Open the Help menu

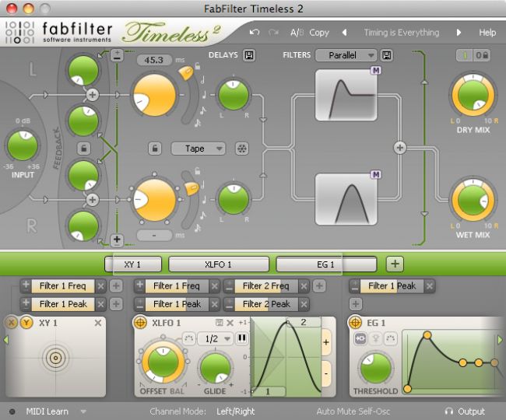point(487,33)
